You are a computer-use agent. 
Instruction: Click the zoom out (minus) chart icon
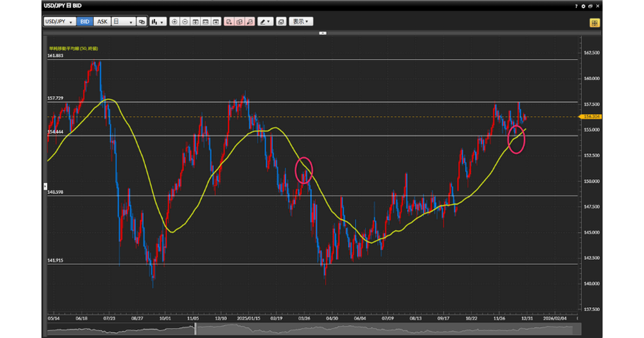pos(185,21)
